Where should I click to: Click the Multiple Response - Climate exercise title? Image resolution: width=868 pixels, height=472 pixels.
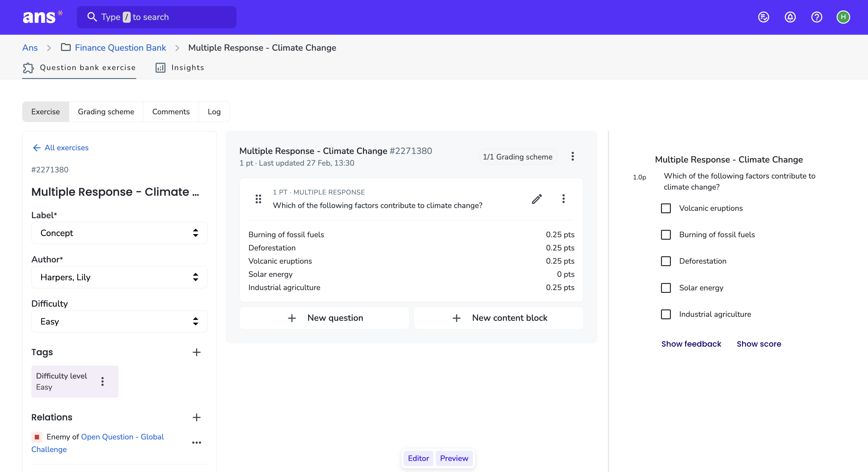pyautogui.click(x=115, y=192)
